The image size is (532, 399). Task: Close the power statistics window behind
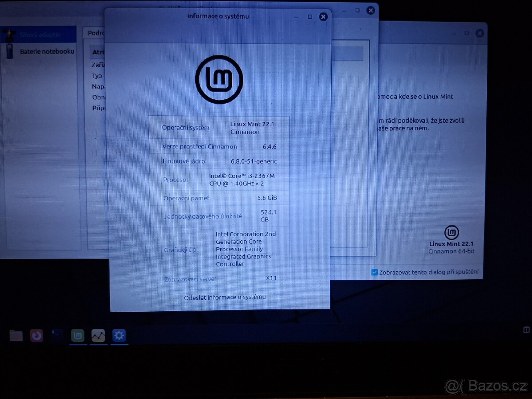click(371, 10)
